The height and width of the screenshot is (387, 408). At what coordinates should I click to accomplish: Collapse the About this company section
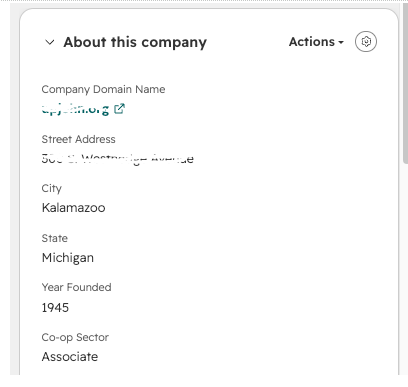click(x=50, y=42)
